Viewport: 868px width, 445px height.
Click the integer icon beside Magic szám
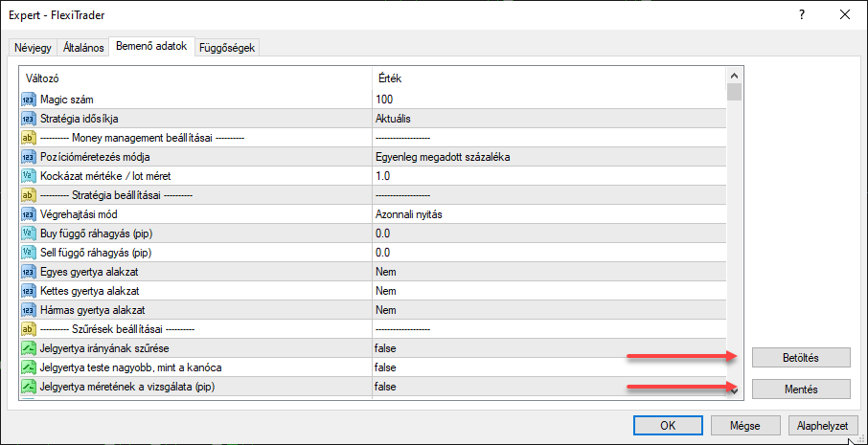(28, 100)
